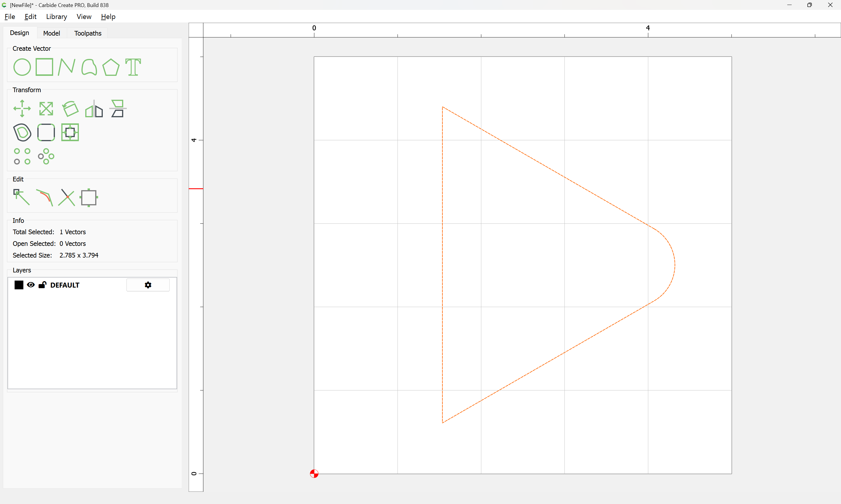Click the DEFAULT layer color swatch
Image resolution: width=841 pixels, height=504 pixels.
tap(19, 285)
